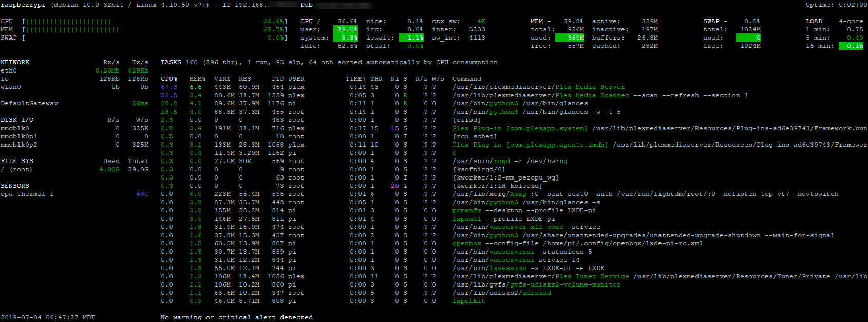The height and width of the screenshot is (322, 868).
Task: Click the TASKS 160 summary line
Action: coord(329,63)
